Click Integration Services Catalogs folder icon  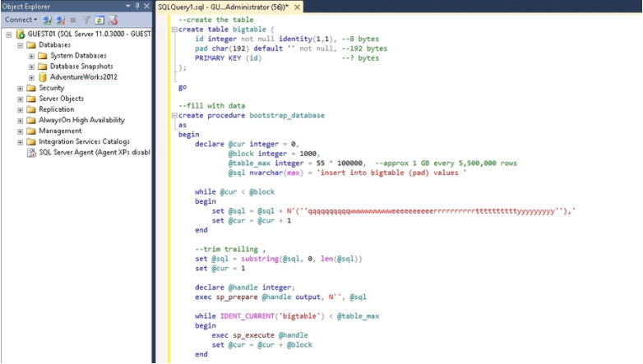[x=31, y=141]
